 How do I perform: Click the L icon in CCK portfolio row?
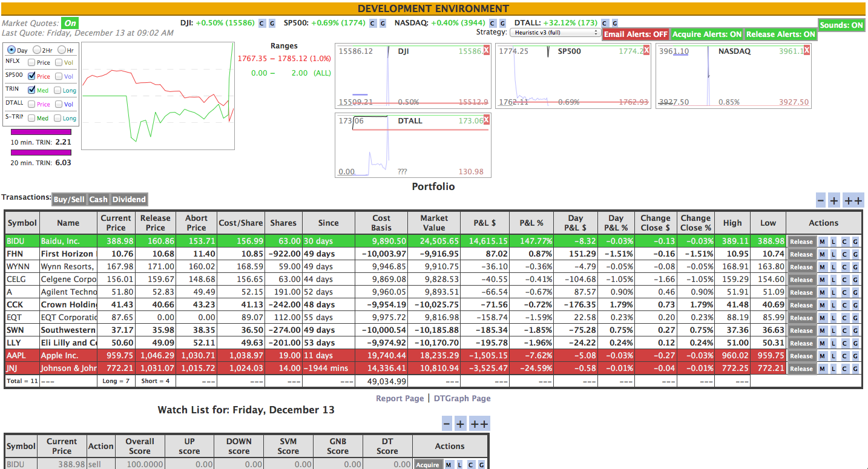click(x=833, y=305)
